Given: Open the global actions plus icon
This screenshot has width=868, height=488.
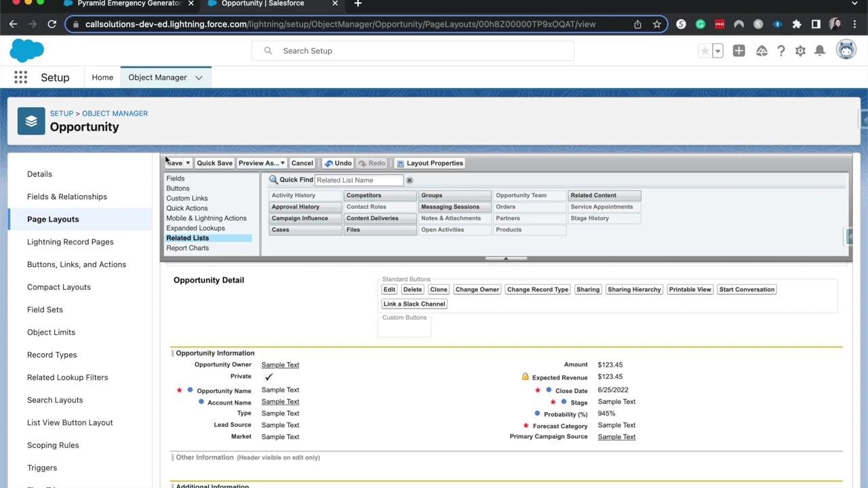Looking at the screenshot, I should tap(739, 51).
